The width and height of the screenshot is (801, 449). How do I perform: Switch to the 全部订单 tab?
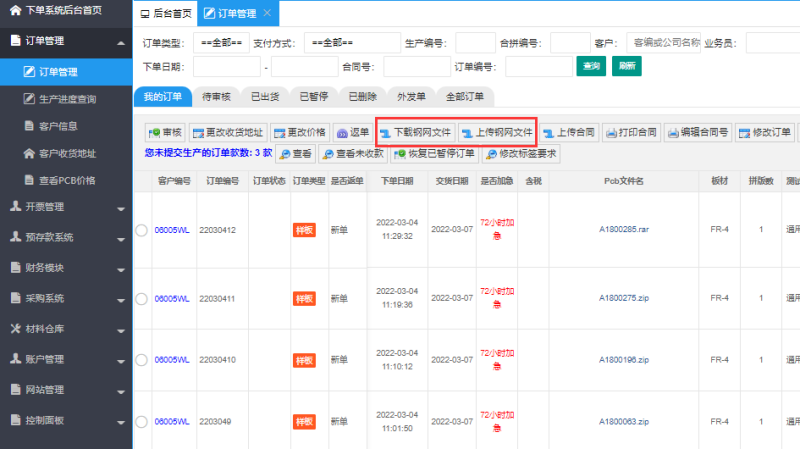[464, 97]
